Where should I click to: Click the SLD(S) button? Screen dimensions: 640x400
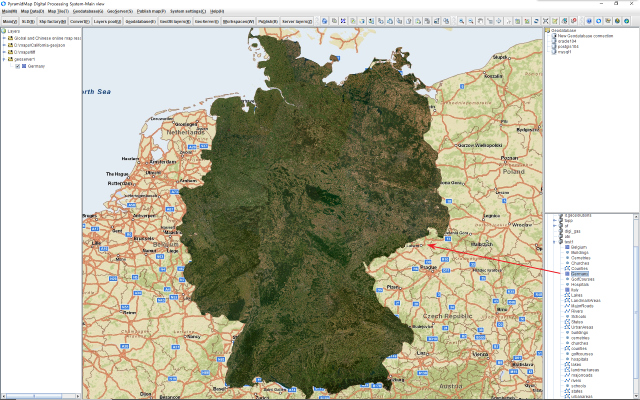tap(28, 21)
